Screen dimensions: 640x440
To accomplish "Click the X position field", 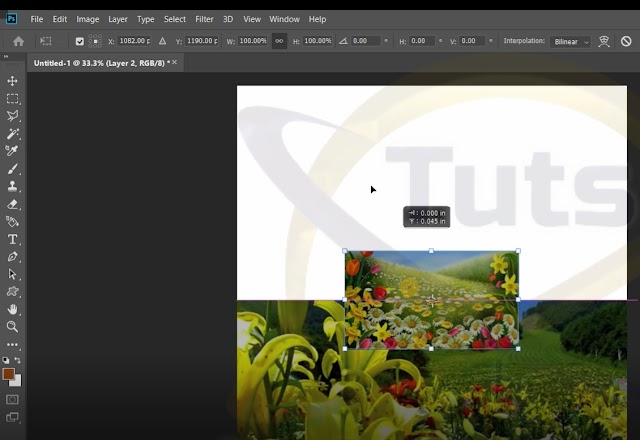I will tap(135, 41).
